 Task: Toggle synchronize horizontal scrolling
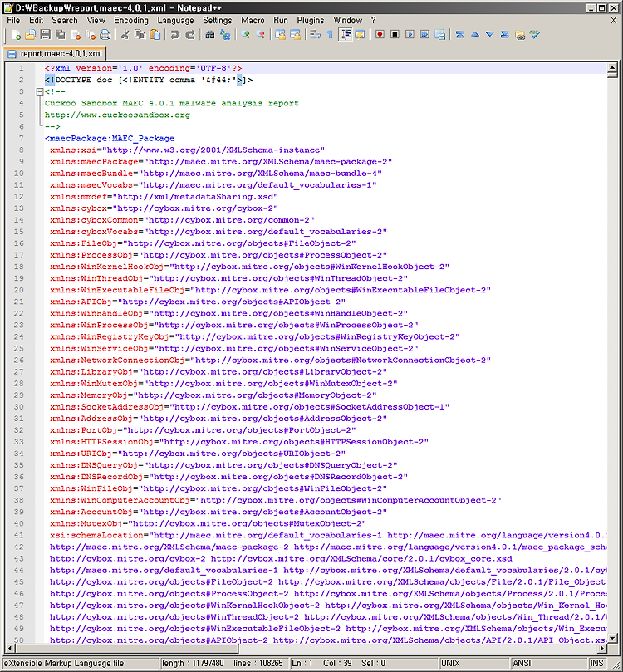point(295,35)
